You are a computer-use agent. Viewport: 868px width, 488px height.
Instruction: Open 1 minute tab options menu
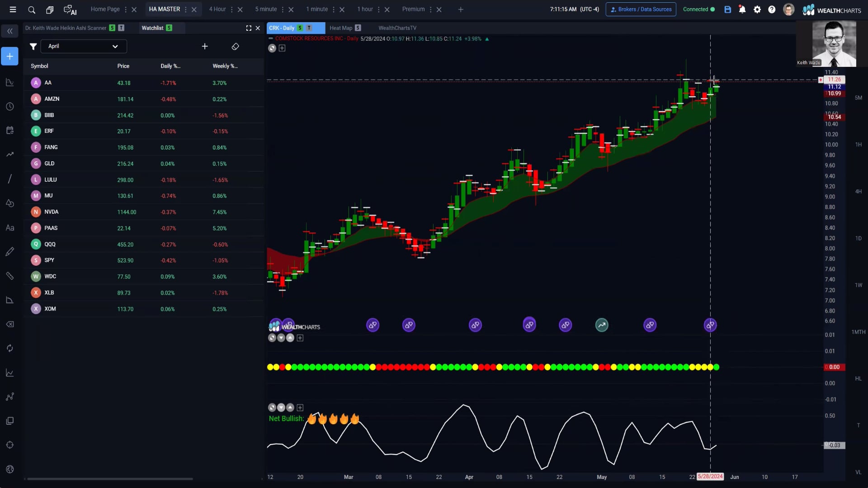[x=334, y=9]
